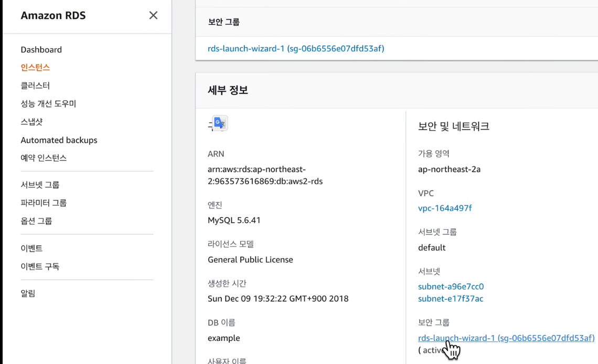Click the 보안 및 네트워크 heading
Image resolution: width=598 pixels, height=364 pixels.
pos(453,126)
